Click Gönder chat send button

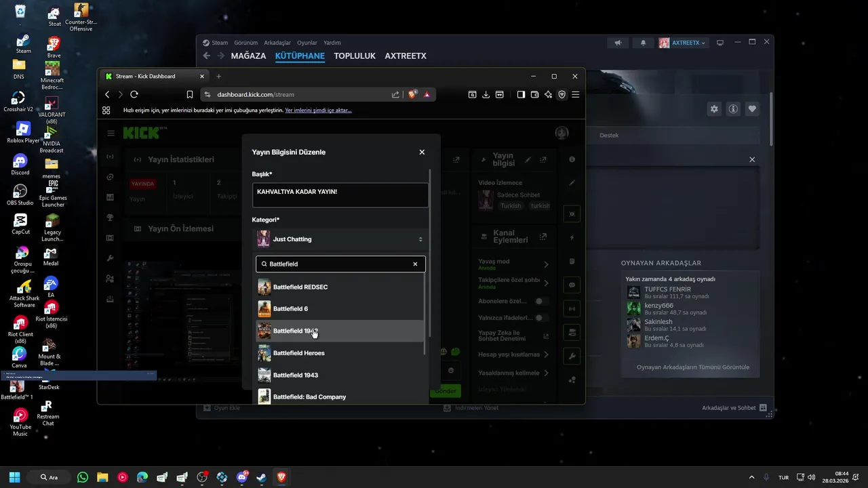click(446, 391)
